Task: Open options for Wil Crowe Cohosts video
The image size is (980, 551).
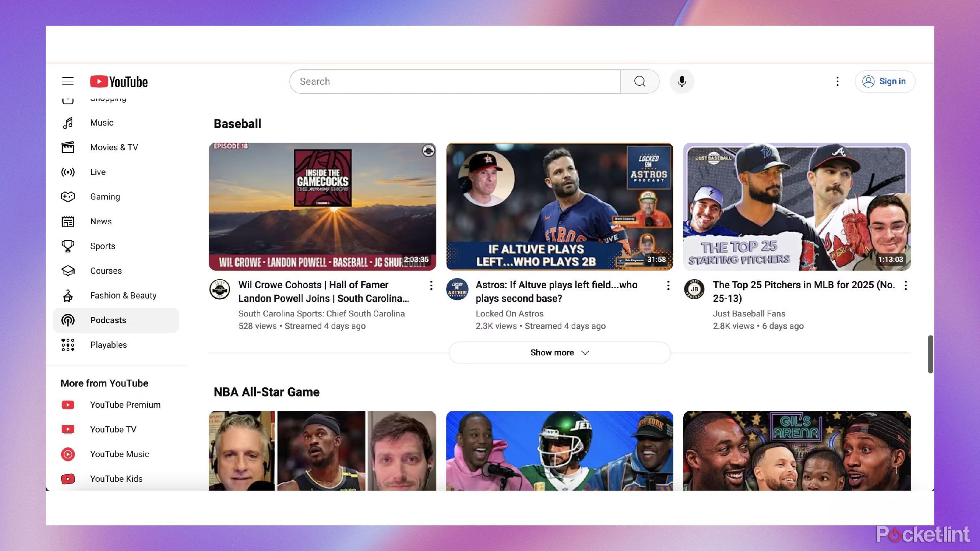Action: (x=431, y=285)
